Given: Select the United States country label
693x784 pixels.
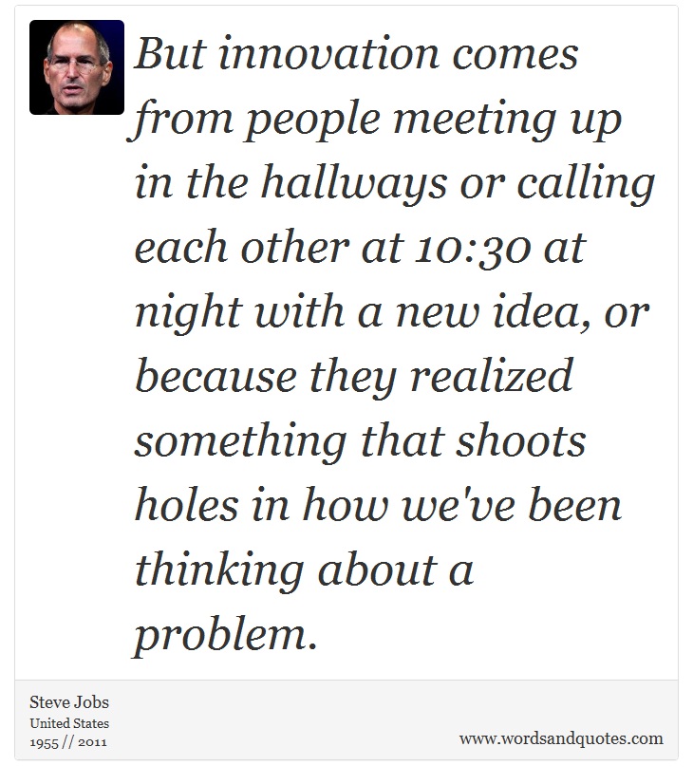Looking at the screenshot, I should tap(69, 723).
